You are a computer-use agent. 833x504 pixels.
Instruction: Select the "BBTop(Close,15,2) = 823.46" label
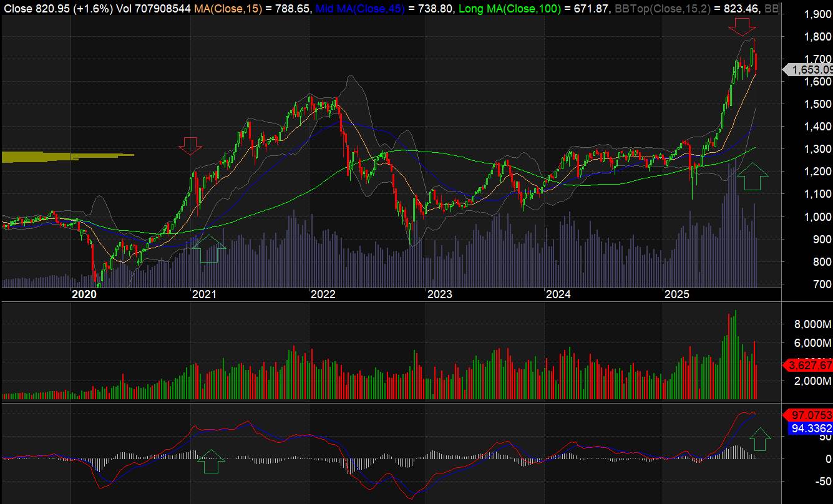click(688, 9)
